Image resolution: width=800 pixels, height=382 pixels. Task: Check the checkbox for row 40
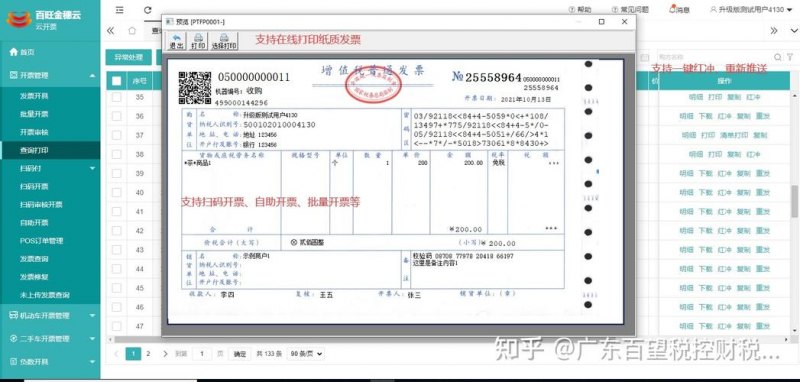(x=117, y=192)
